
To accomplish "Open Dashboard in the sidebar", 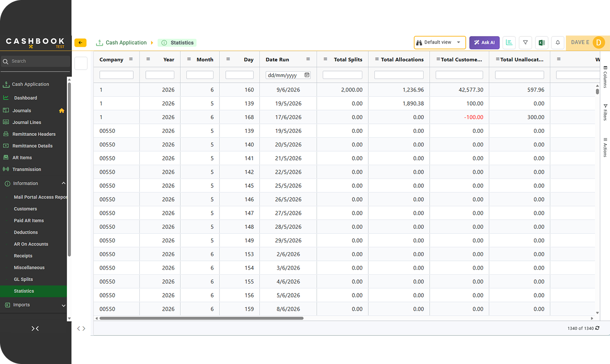I will click(25, 98).
